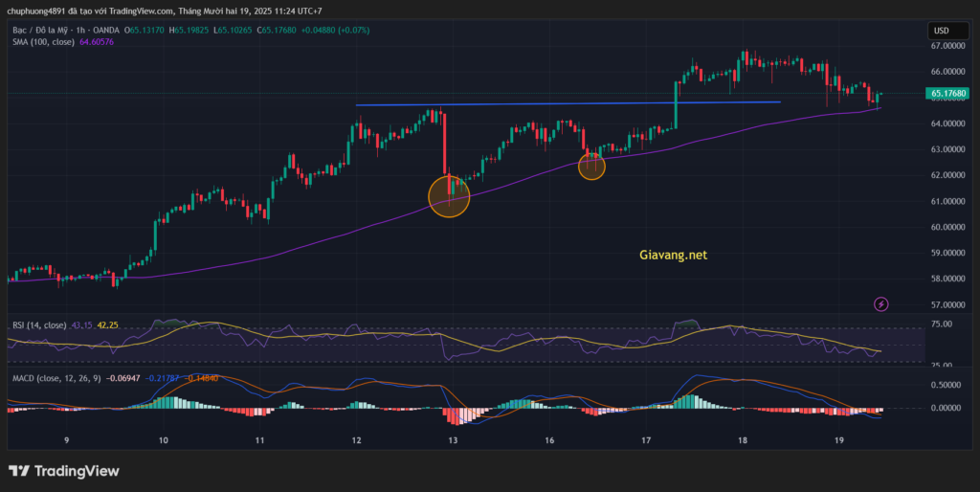Click the large orange circle marker
This screenshot has height=492, width=980.
(x=449, y=195)
